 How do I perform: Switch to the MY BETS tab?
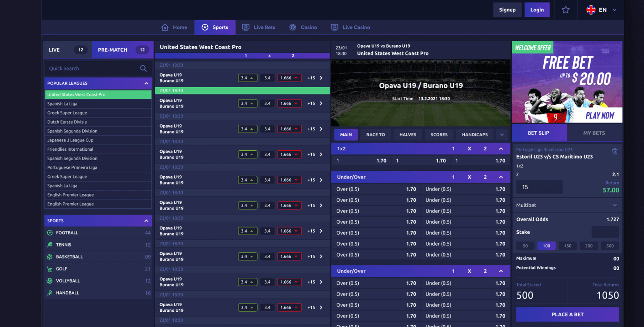pyautogui.click(x=594, y=133)
